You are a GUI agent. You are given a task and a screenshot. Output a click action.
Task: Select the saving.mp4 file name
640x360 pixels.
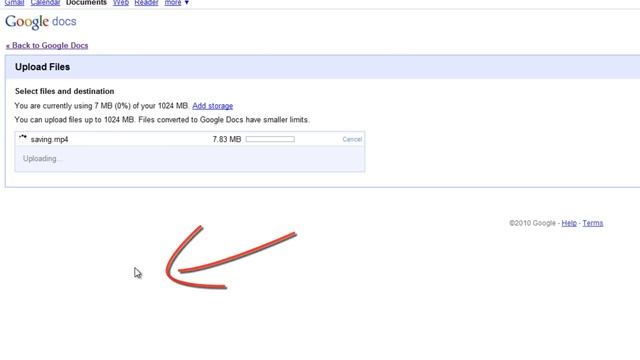49,140
